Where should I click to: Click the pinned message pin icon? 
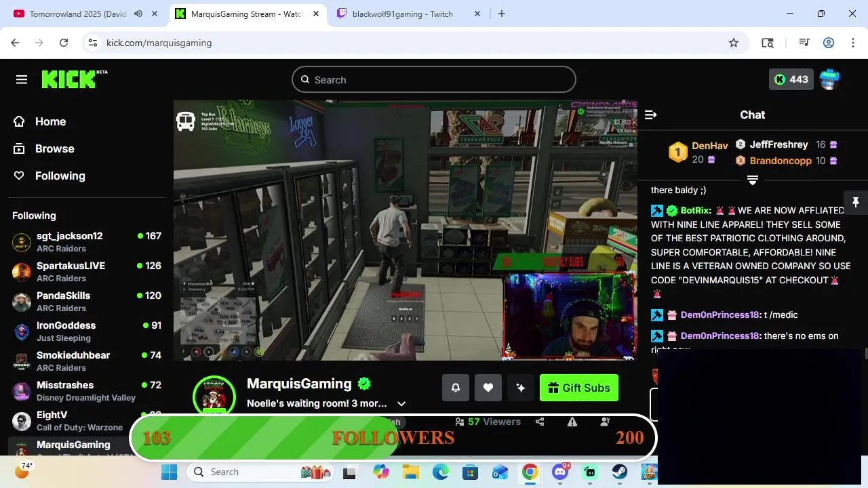(856, 203)
